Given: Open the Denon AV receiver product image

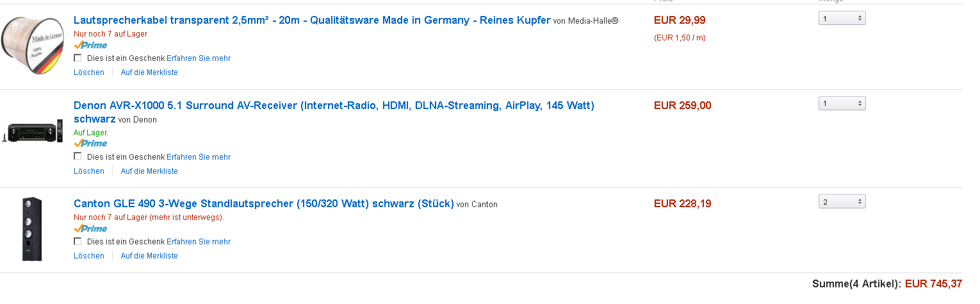Looking at the screenshot, I should click(x=33, y=131).
